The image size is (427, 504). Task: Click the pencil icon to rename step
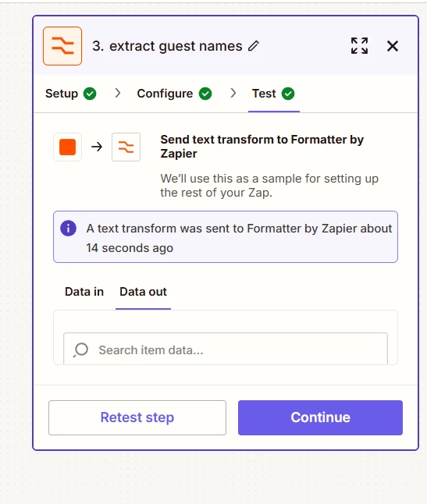pos(254,46)
